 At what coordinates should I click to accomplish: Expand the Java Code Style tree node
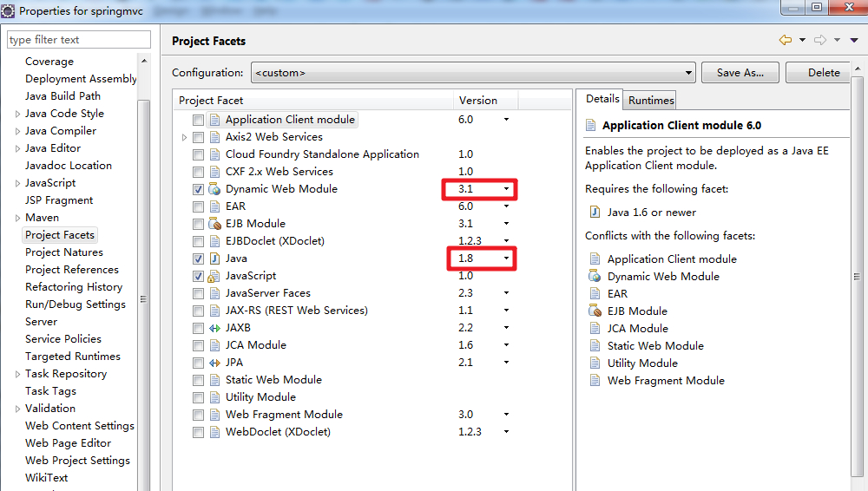[17, 114]
